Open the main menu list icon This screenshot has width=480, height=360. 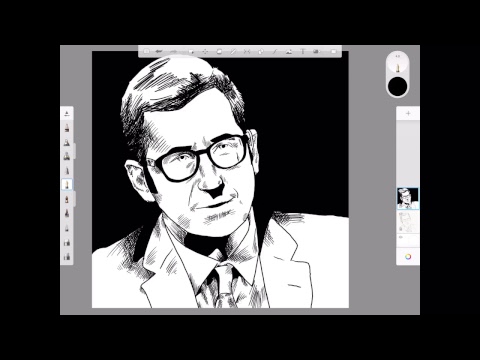pos(147,51)
